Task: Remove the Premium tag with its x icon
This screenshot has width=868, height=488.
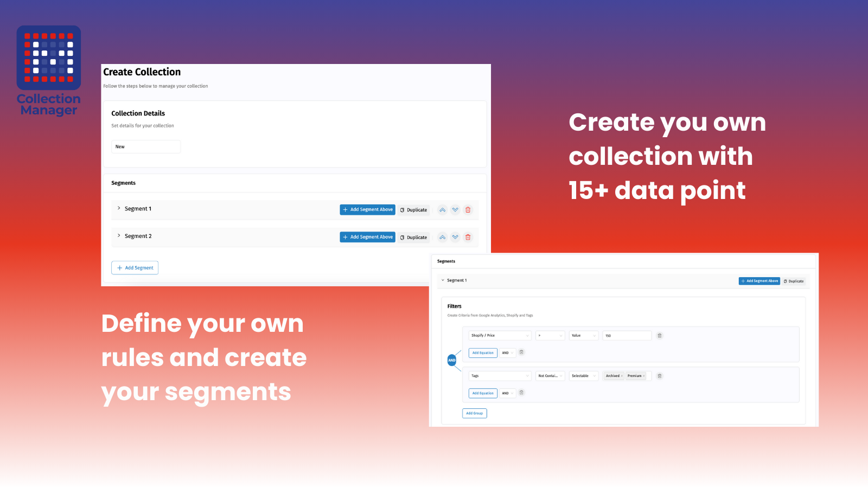Action: pos(643,376)
